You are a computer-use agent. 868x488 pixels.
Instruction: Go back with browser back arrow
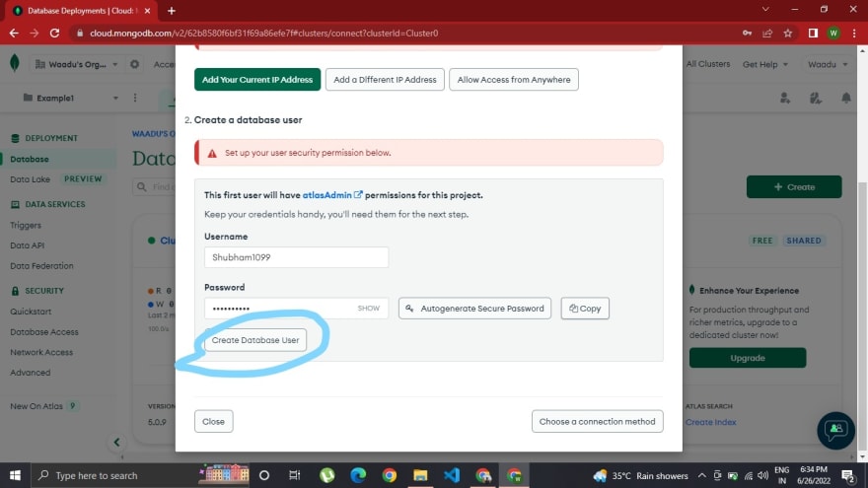(x=14, y=34)
